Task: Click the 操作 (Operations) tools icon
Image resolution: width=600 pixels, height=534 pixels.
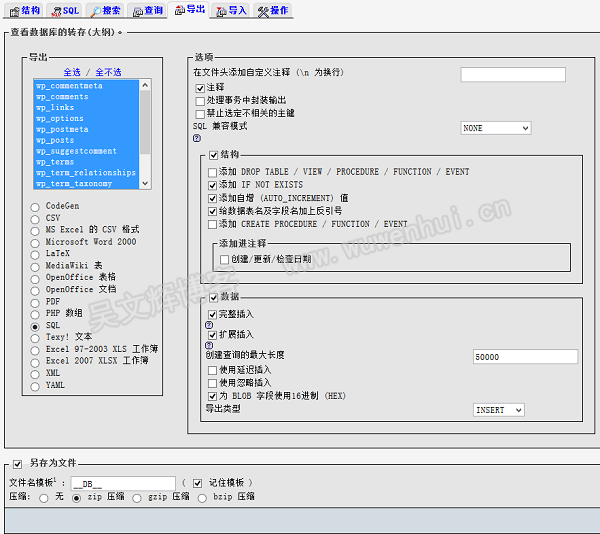Action: pos(263,10)
